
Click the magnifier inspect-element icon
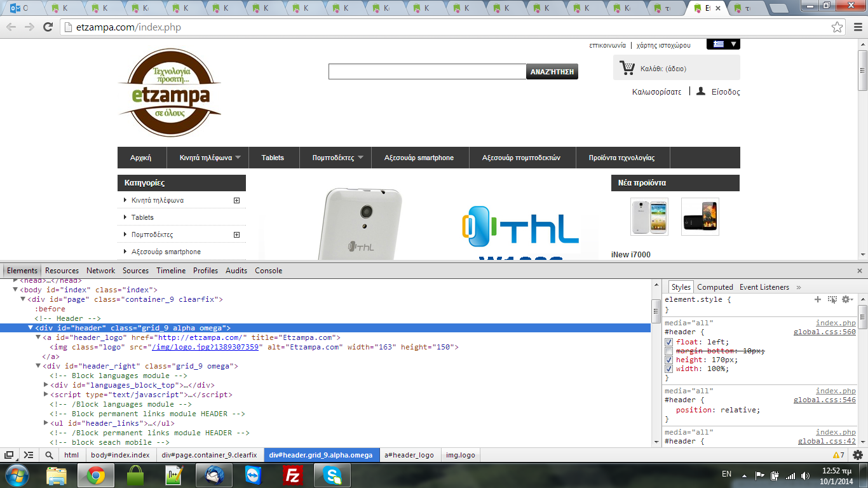tap(49, 455)
